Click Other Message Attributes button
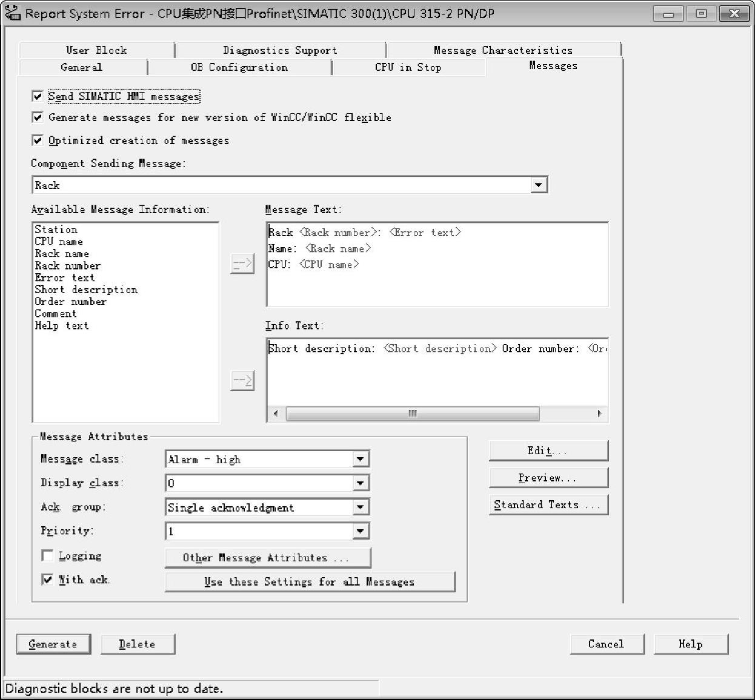Image resolution: width=755 pixels, height=700 pixels. 267,558
